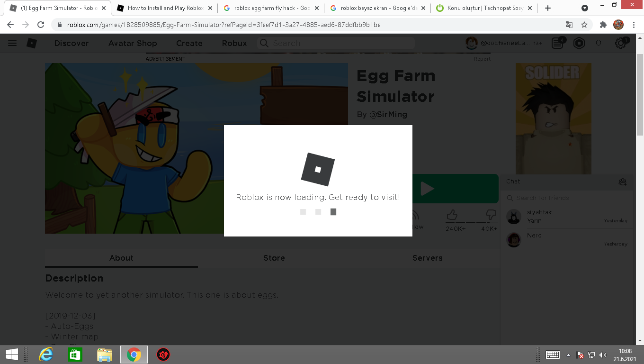This screenshot has height=364, width=644.
Task: Click the volume speaker tray icon
Action: (x=603, y=355)
